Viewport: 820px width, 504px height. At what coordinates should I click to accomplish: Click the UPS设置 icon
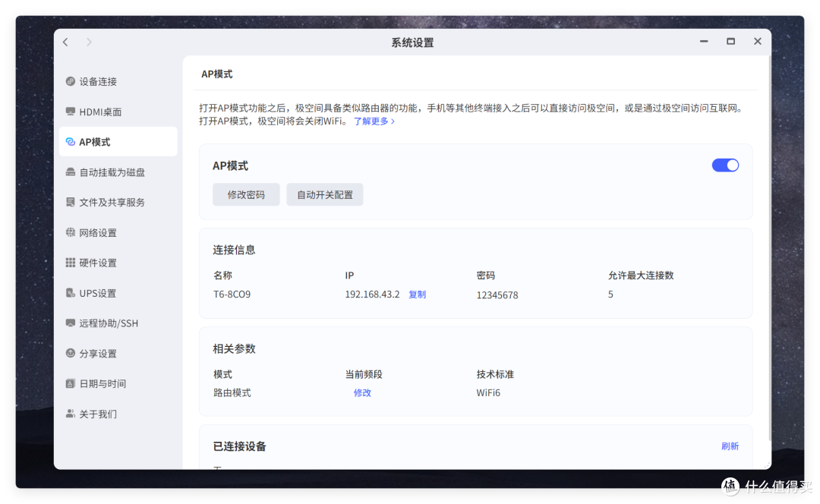click(70, 293)
